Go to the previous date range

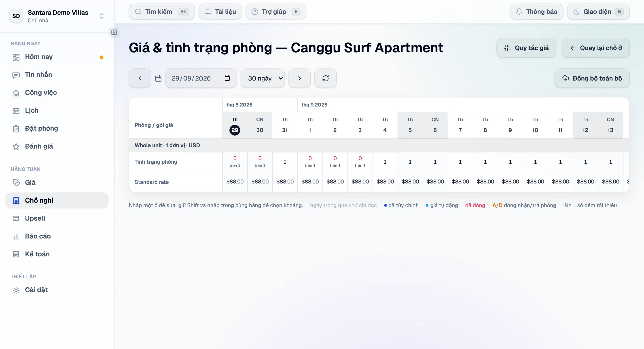coord(140,78)
